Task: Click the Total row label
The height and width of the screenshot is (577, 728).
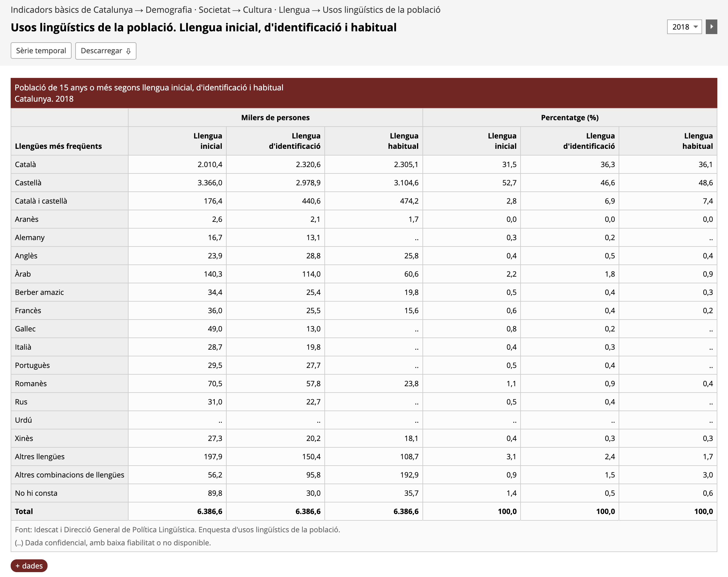Action: coord(24,511)
